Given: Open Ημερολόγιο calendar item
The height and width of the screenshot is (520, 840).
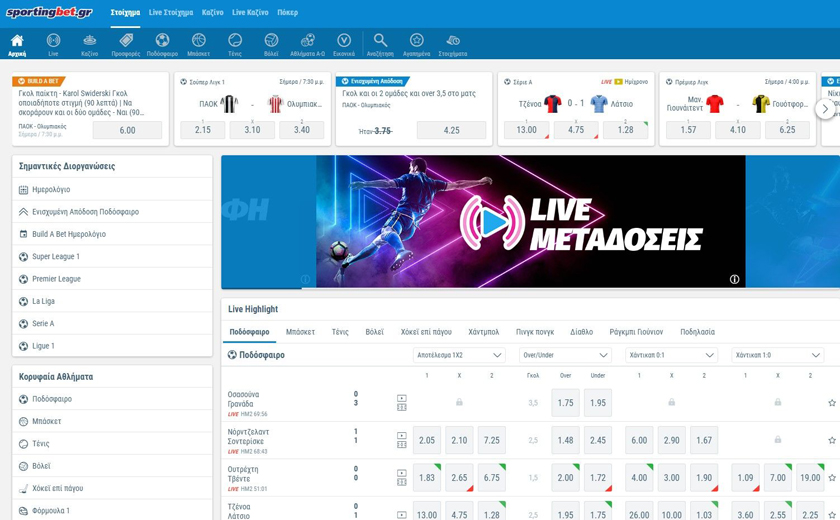Looking at the screenshot, I should pyautogui.click(x=112, y=190).
